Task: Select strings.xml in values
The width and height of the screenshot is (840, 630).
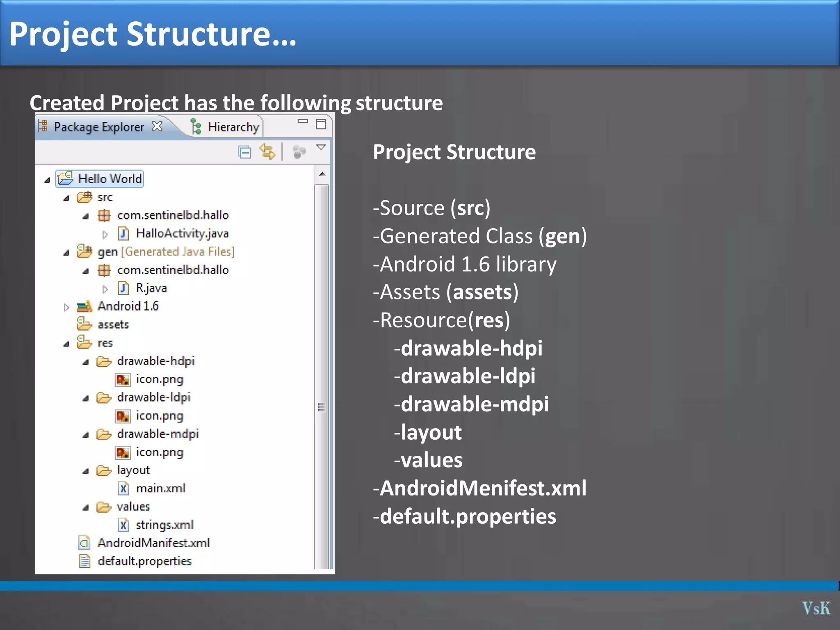Action: coord(164,525)
